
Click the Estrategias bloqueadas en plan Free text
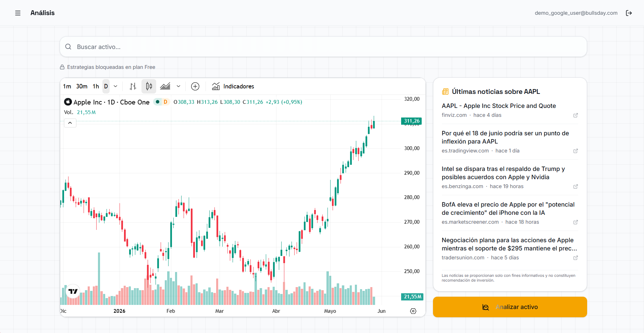click(111, 67)
